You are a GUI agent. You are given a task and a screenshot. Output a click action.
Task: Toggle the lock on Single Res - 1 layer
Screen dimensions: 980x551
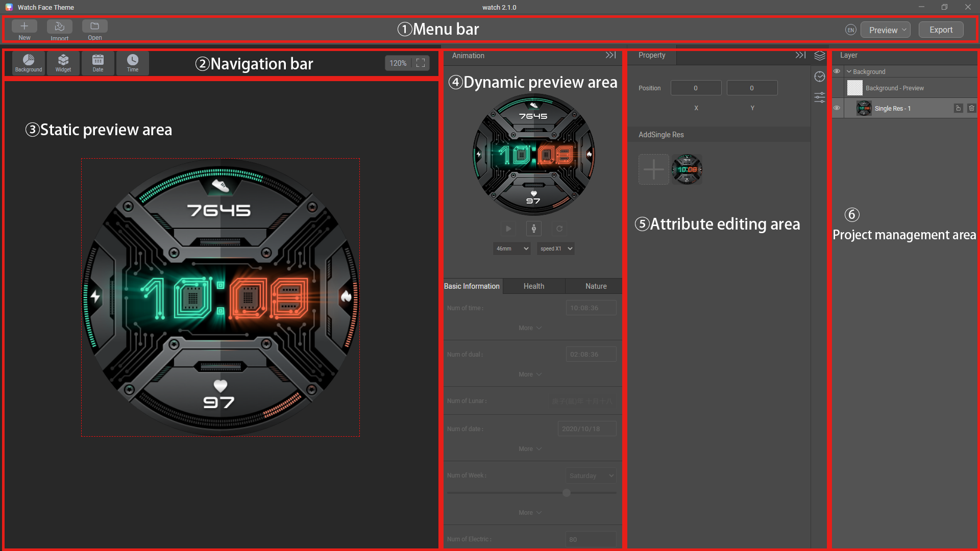(958, 108)
